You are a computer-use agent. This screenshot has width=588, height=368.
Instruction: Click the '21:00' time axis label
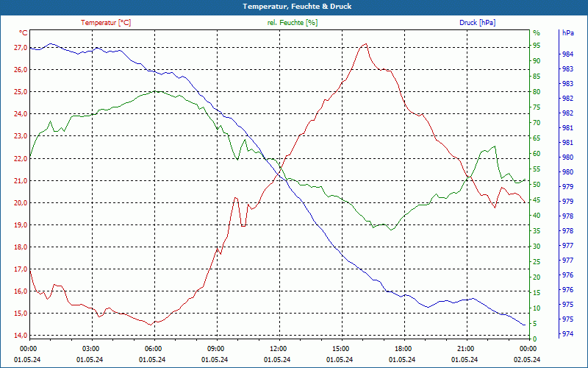465,348
